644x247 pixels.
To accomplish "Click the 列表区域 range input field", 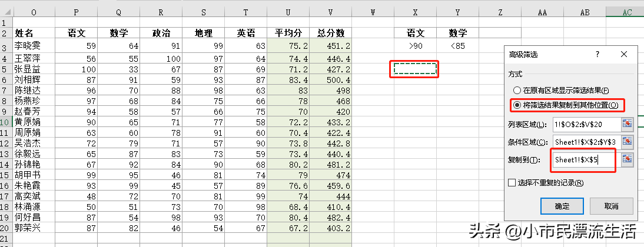I will tap(586, 123).
